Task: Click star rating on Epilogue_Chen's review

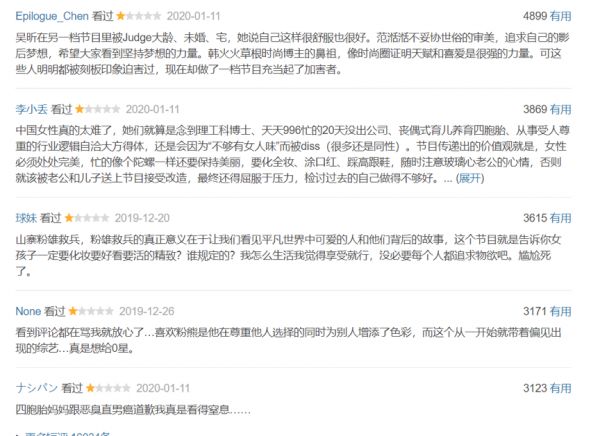Action: click(139, 16)
